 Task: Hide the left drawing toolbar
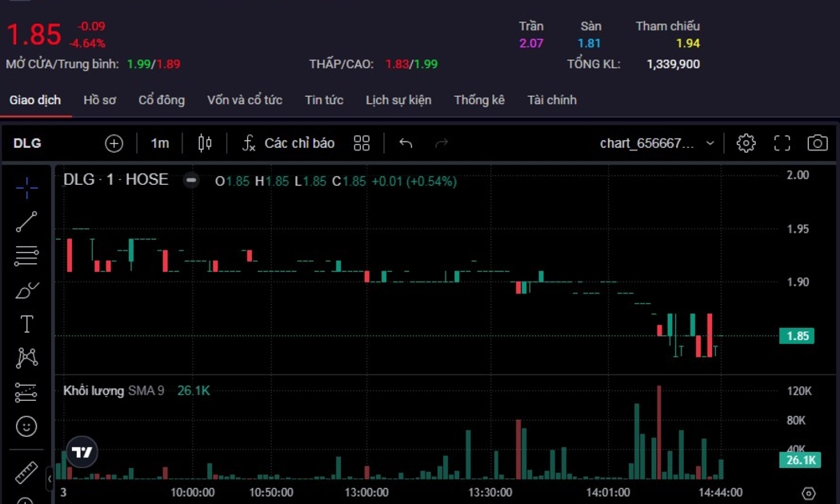[x=50, y=478]
